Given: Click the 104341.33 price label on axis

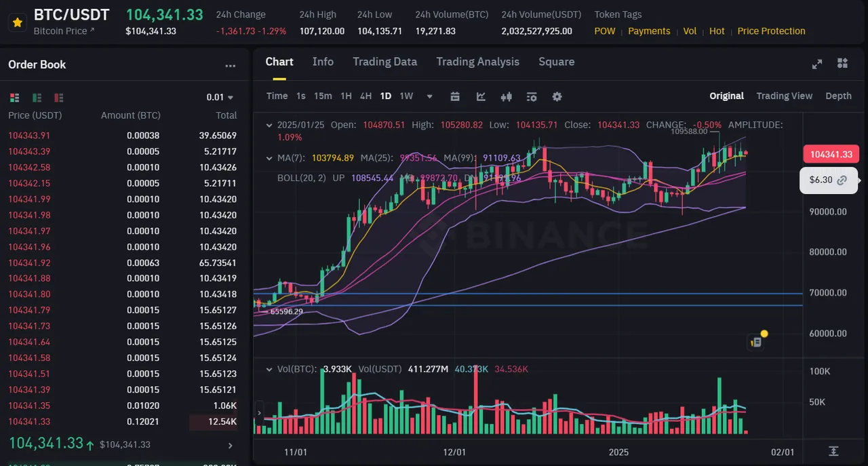Looking at the screenshot, I should [831, 154].
